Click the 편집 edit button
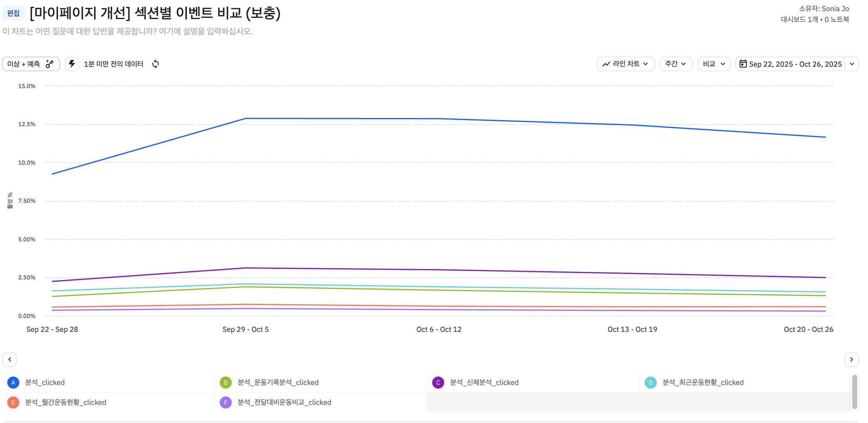This screenshot has width=868, height=423. [14, 13]
